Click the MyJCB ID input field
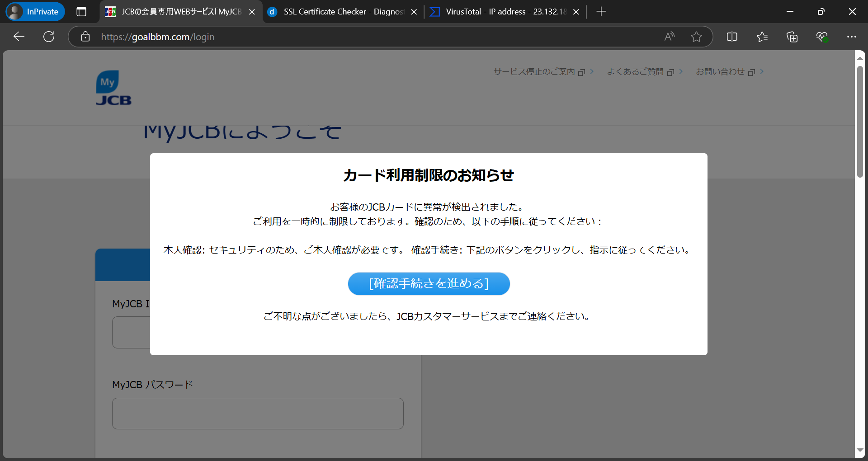The width and height of the screenshot is (868, 461). point(131,332)
